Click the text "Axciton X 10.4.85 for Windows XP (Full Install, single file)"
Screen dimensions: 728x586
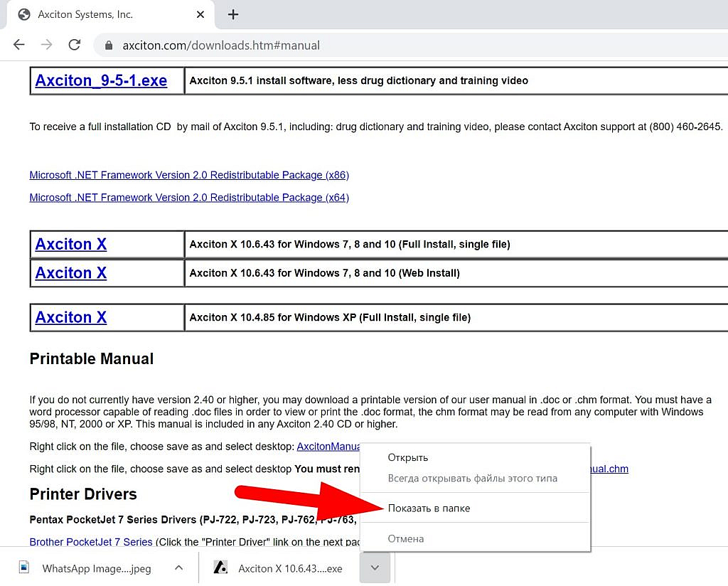click(330, 318)
